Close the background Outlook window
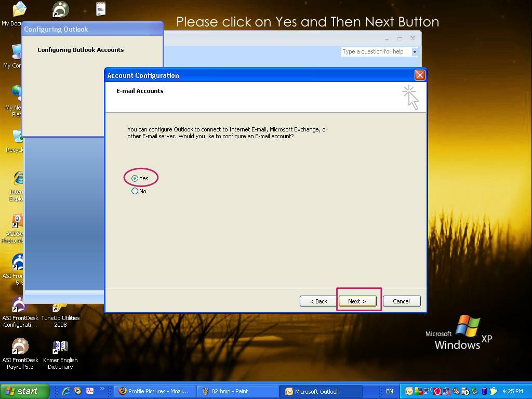 coord(413,38)
